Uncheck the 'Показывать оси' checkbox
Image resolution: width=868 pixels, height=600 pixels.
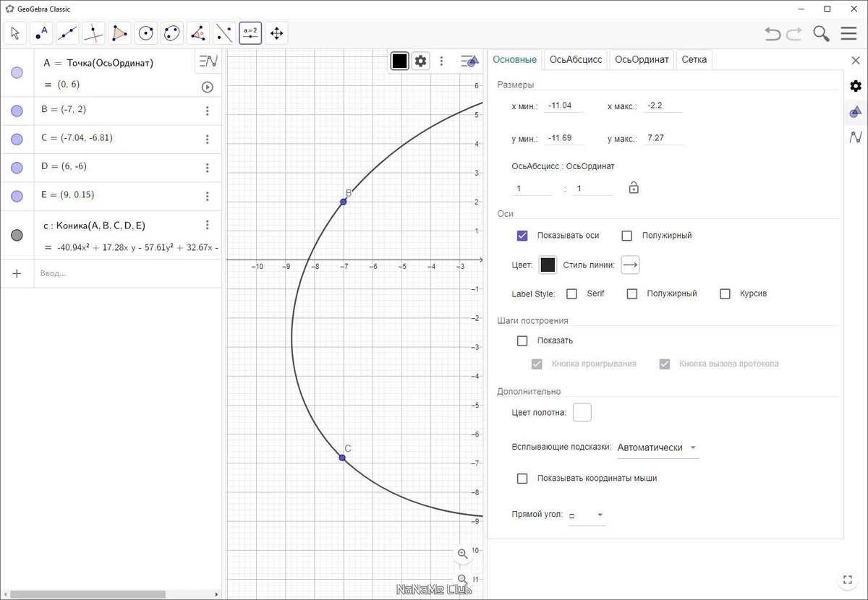coord(522,236)
